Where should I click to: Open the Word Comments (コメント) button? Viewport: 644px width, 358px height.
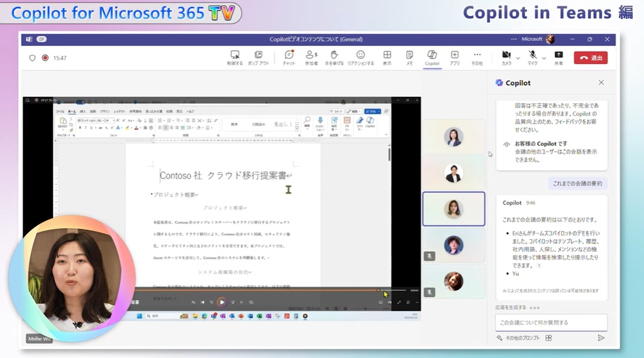[336, 112]
